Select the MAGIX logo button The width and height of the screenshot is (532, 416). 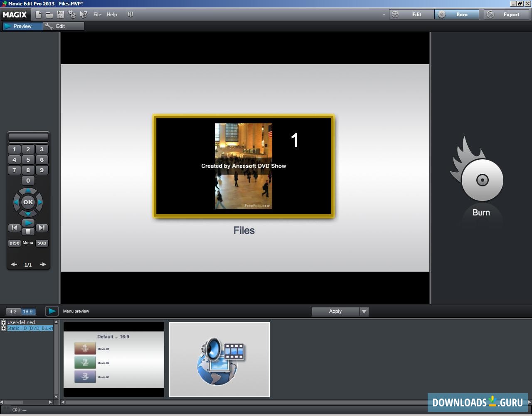pos(15,14)
